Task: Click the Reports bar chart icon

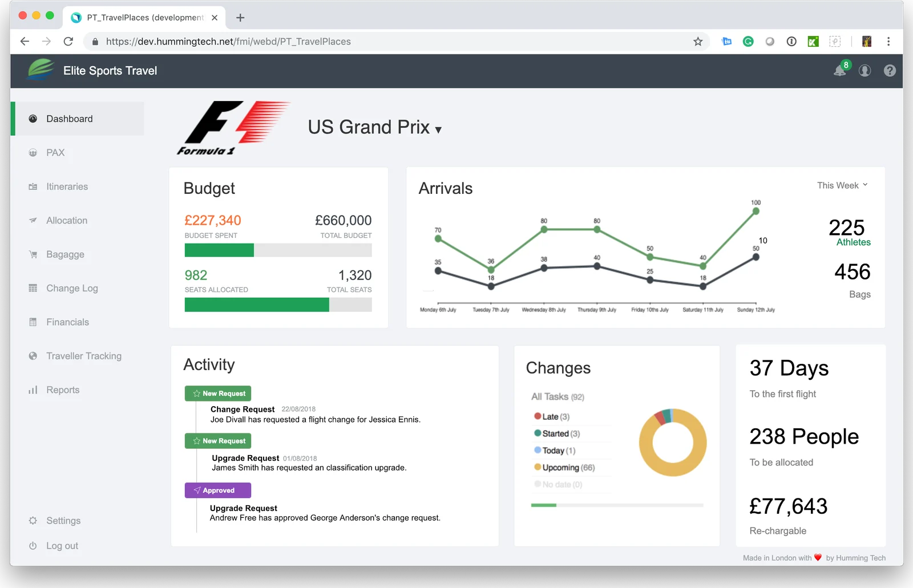Action: [x=33, y=390]
